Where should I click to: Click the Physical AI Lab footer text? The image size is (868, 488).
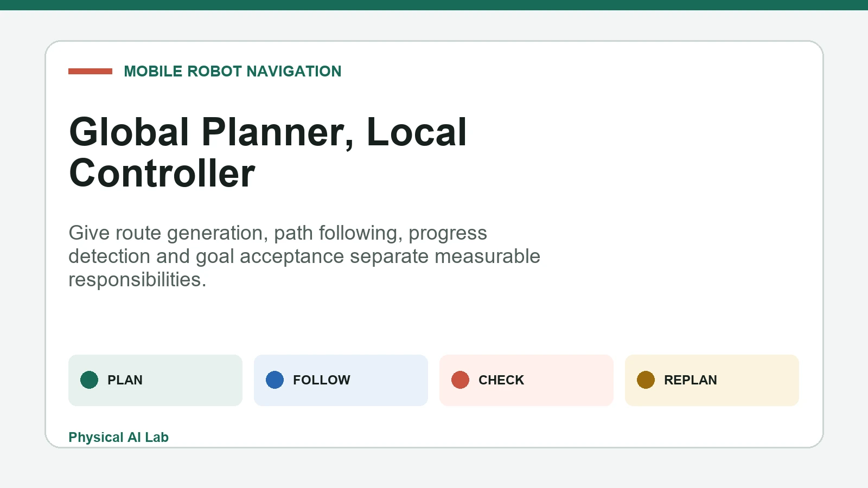tap(118, 437)
